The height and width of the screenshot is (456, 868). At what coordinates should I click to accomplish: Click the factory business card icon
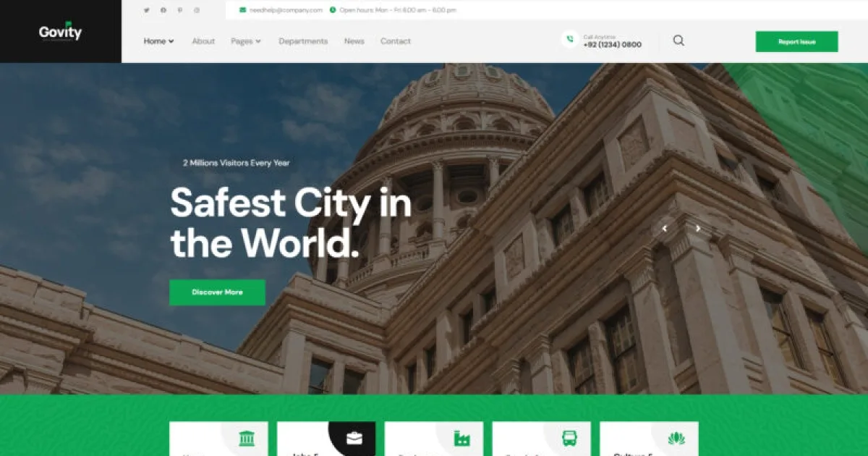pos(462,438)
